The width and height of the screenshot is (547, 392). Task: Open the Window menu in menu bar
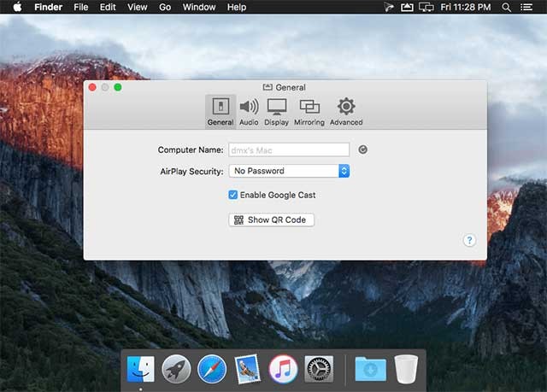point(199,7)
